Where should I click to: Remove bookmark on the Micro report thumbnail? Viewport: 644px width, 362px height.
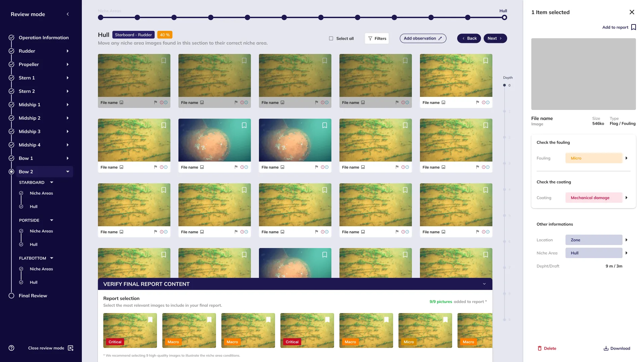click(x=445, y=319)
